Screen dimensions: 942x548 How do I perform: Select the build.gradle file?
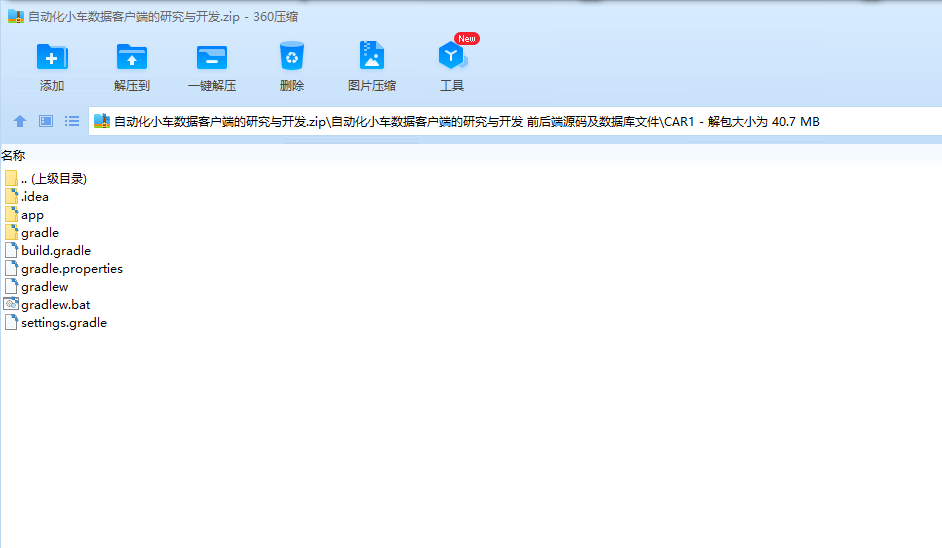[x=47, y=251]
